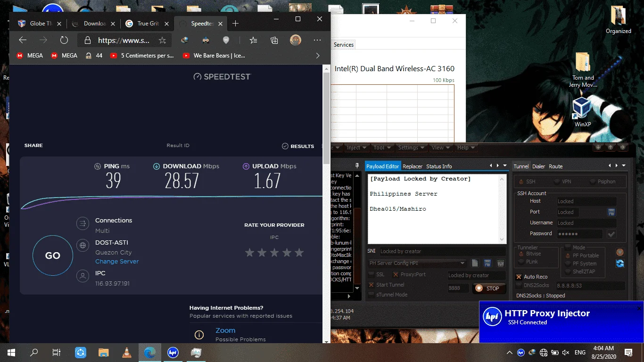Open tab list dropdown beside Route tab
This screenshot has height=362, width=644.
click(x=624, y=166)
